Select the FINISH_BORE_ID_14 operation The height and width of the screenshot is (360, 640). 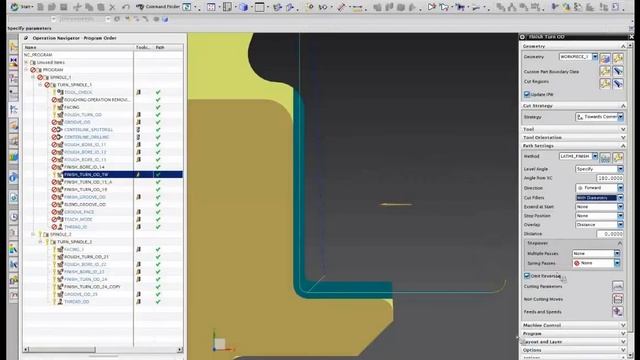point(84,167)
